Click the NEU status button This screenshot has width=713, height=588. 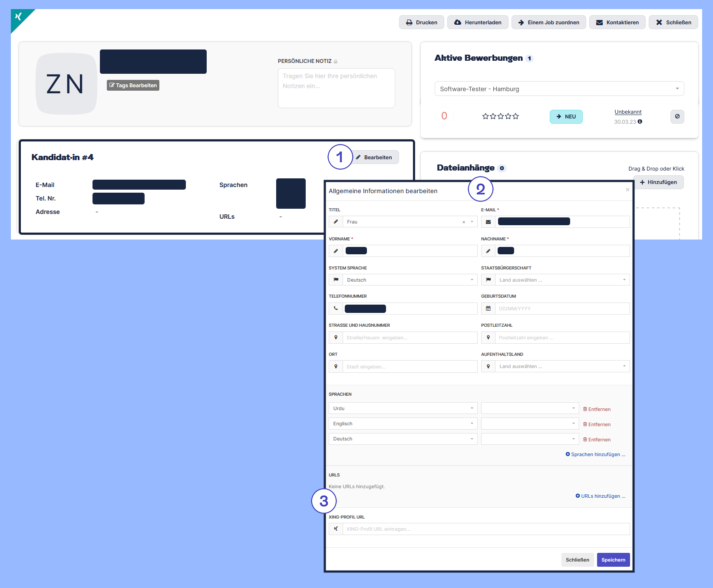pos(566,117)
